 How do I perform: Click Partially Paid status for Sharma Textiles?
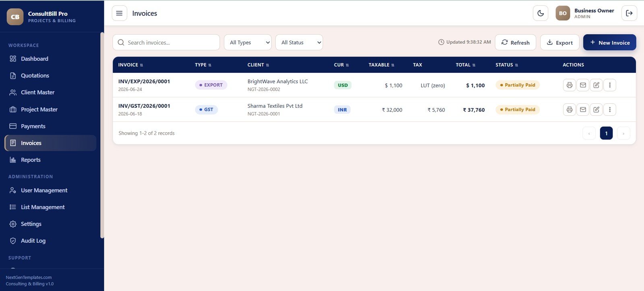[x=517, y=110]
